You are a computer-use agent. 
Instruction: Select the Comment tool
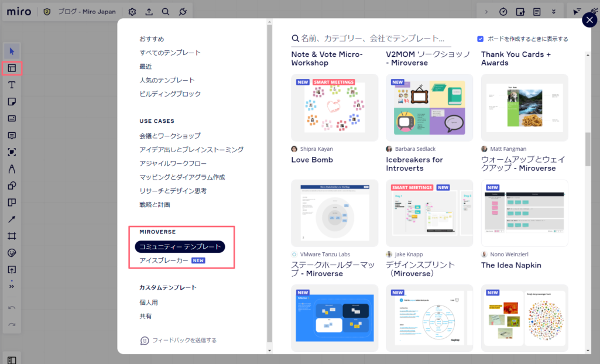coord(12,135)
